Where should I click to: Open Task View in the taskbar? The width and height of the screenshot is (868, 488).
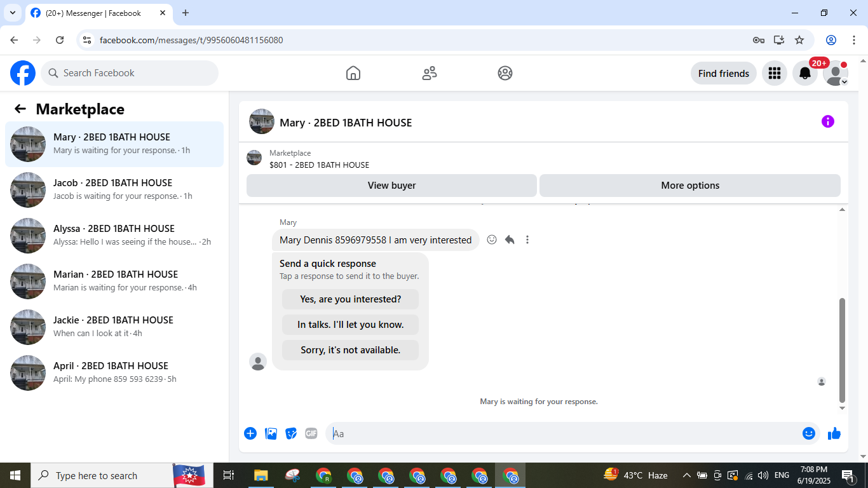pyautogui.click(x=229, y=475)
